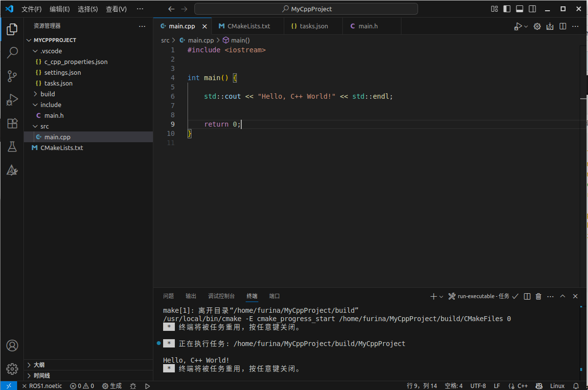This screenshot has height=390, width=588.
Task: Expand the build folder
Action: point(47,94)
